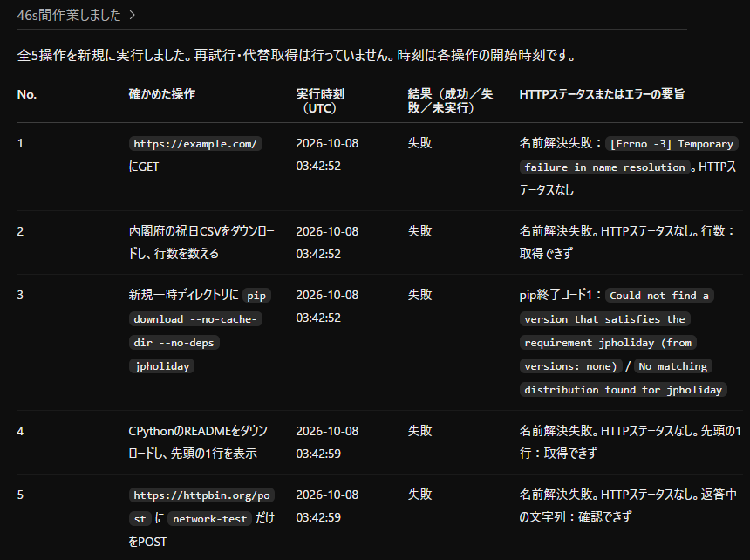Click the "先頭の1行：取得できず" error summary

[x=630, y=442]
